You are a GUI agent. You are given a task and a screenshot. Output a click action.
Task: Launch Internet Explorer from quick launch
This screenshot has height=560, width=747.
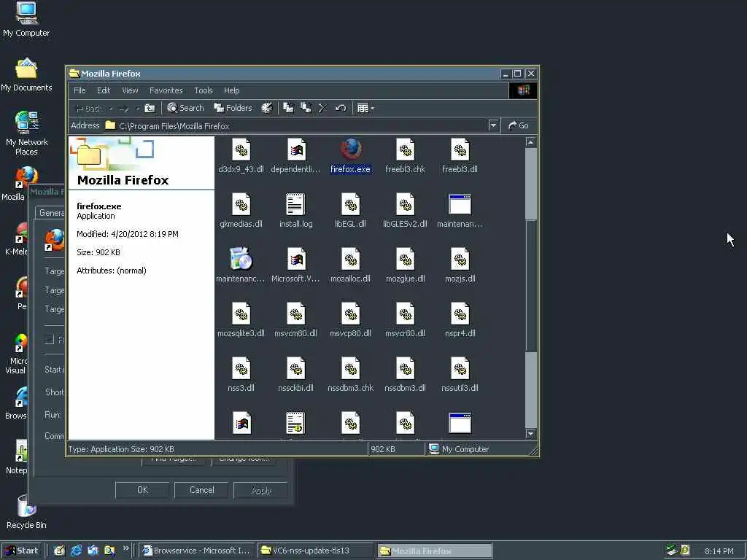click(76, 551)
